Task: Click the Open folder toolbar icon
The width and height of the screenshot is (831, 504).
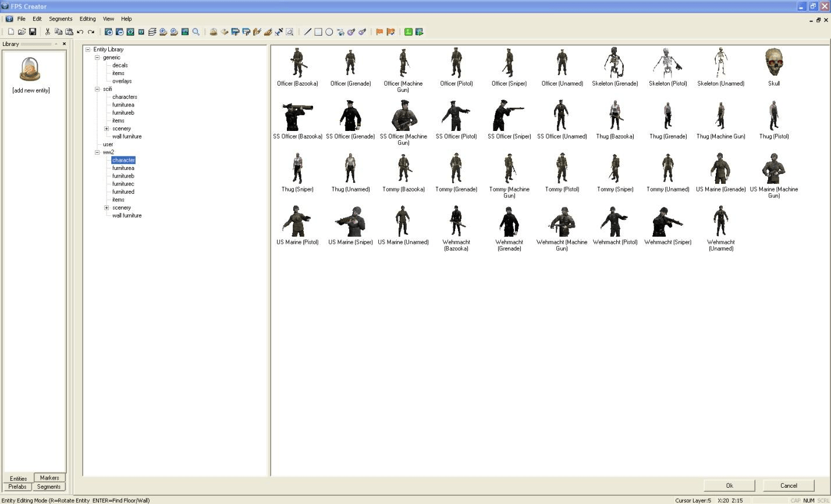Action: [x=22, y=32]
